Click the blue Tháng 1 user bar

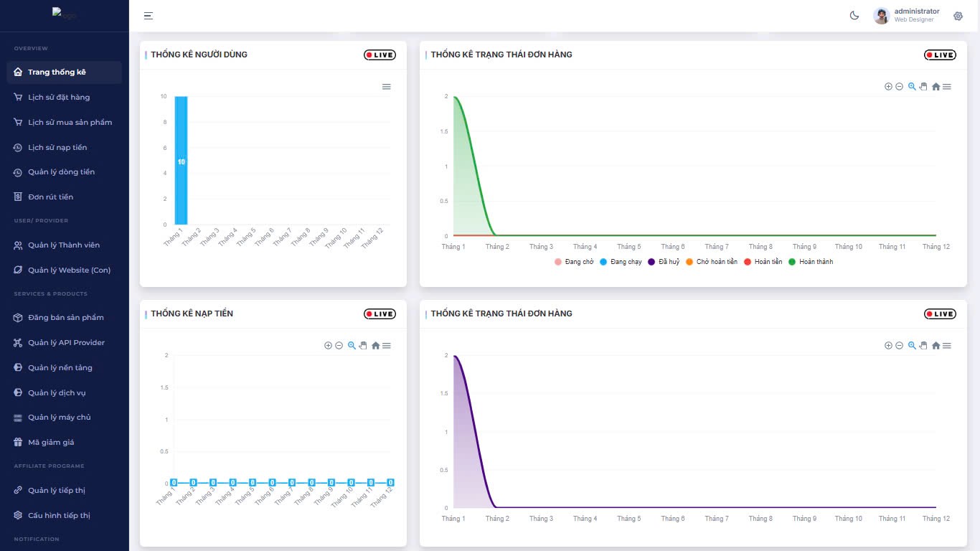click(x=181, y=160)
